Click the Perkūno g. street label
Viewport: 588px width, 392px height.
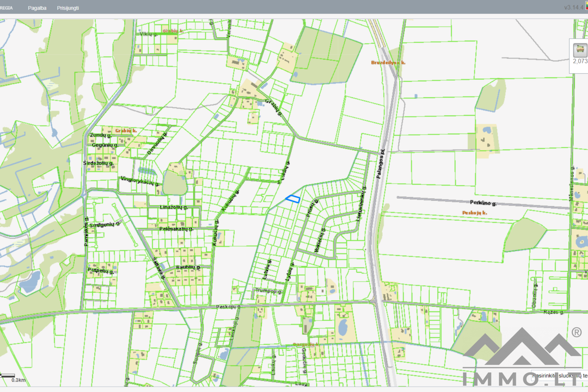[x=483, y=202]
